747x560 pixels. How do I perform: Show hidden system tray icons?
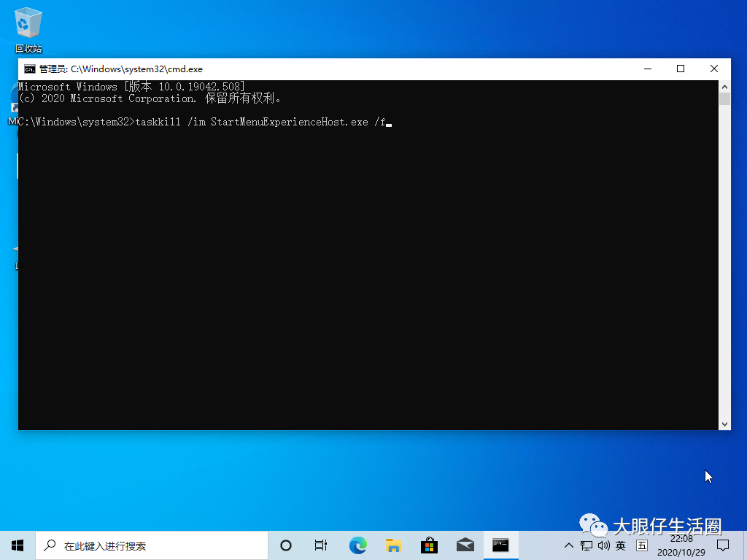coord(568,545)
